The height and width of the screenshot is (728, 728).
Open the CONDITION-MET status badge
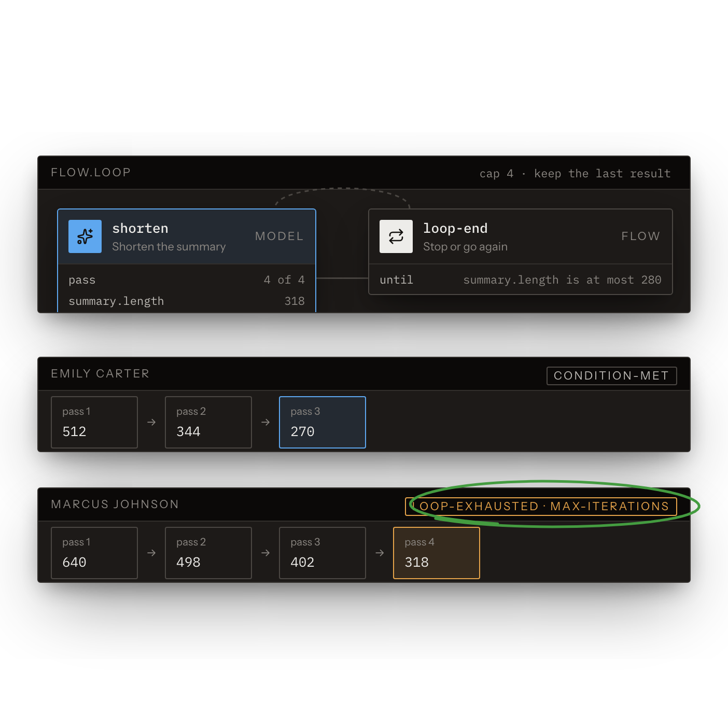[x=612, y=376]
